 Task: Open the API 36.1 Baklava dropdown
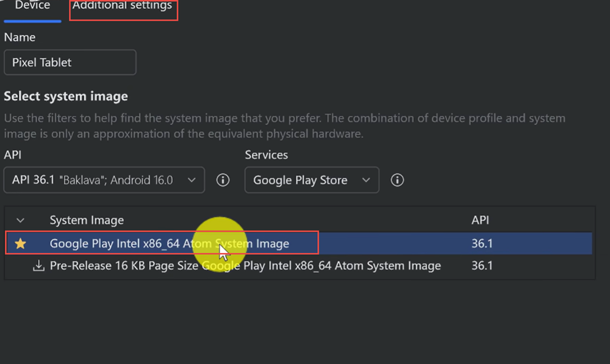(104, 180)
